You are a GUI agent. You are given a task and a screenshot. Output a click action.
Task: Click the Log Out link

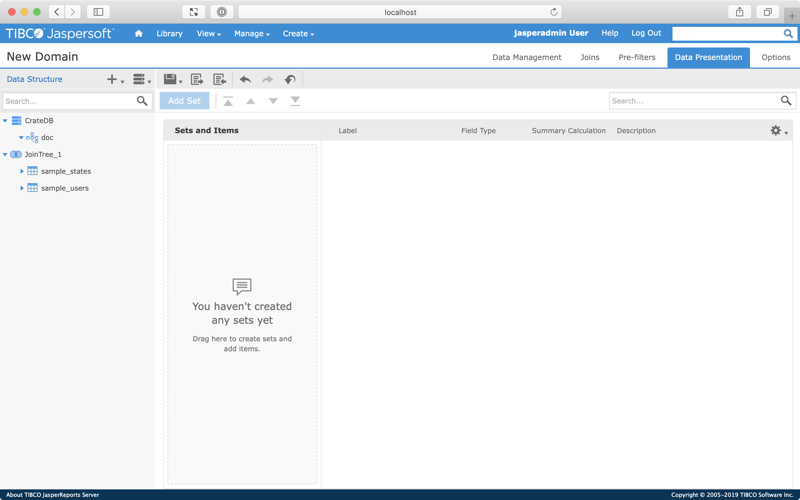646,33
